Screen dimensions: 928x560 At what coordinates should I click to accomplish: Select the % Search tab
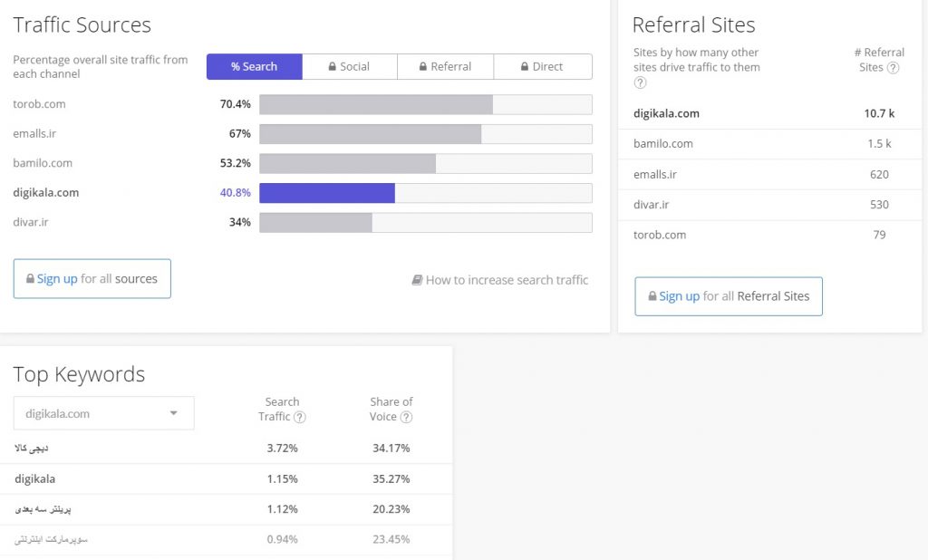click(255, 66)
